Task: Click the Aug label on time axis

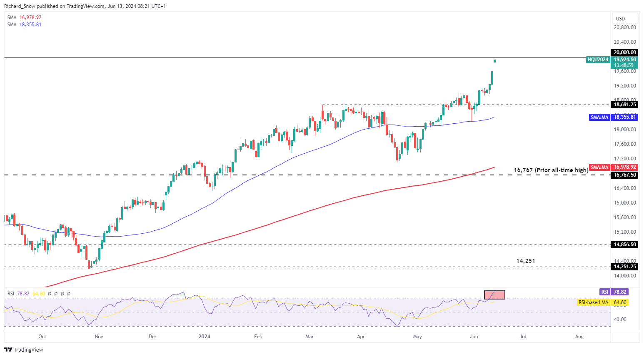Action: pyautogui.click(x=579, y=337)
